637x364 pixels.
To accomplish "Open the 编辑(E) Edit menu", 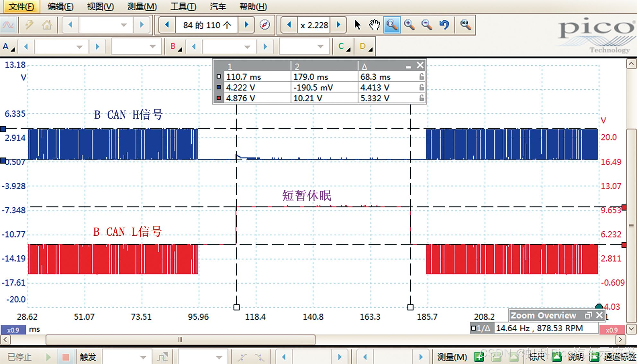I will pyautogui.click(x=60, y=6).
